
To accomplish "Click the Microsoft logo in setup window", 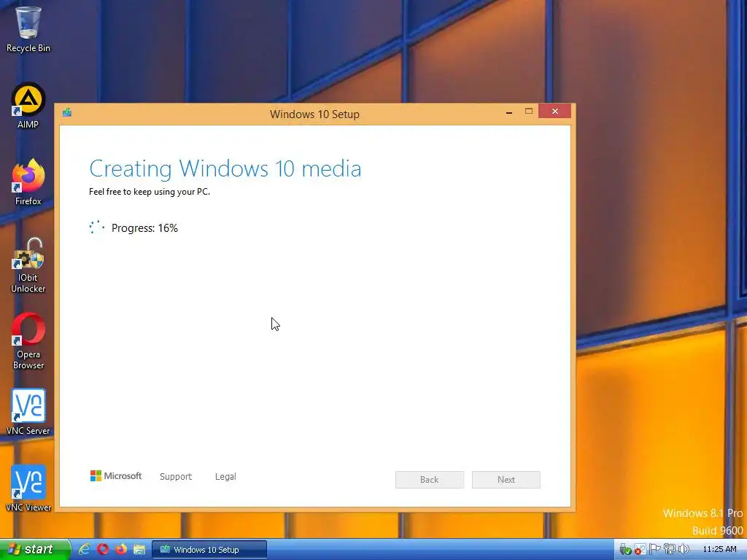I will 116,475.
